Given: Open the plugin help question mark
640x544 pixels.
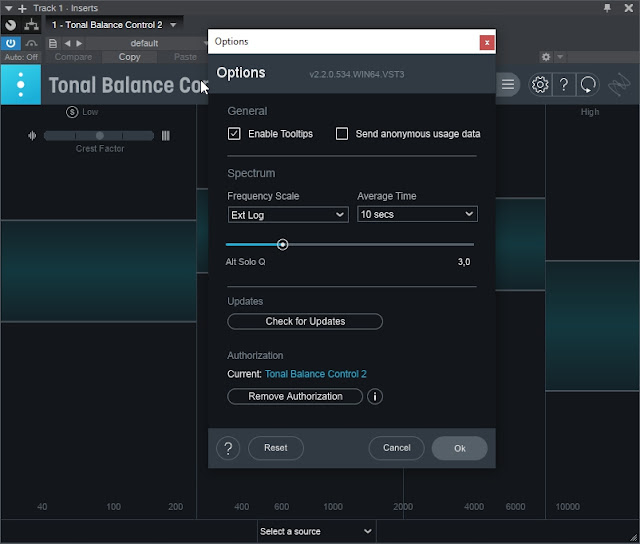Looking at the screenshot, I should 564,85.
